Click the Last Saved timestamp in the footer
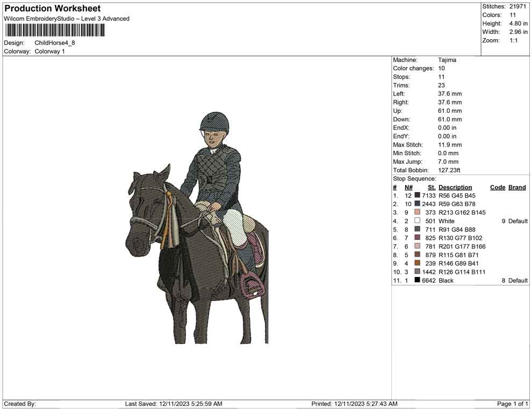 coord(174,404)
